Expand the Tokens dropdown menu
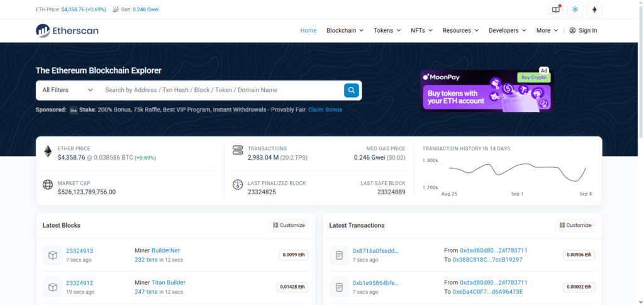Viewport: 644px width, 305px height. click(387, 30)
